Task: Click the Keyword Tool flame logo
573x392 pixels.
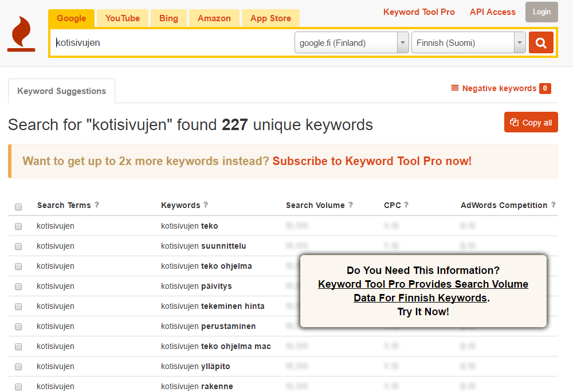Action: click(x=21, y=34)
